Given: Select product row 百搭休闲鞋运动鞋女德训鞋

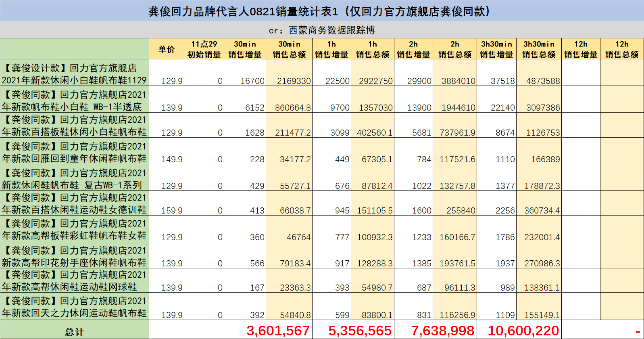Looking at the screenshot, I should point(75,203).
